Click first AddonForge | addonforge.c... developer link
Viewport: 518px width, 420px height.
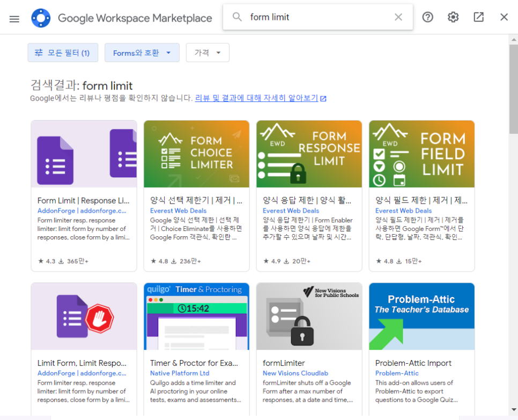[x=82, y=211]
